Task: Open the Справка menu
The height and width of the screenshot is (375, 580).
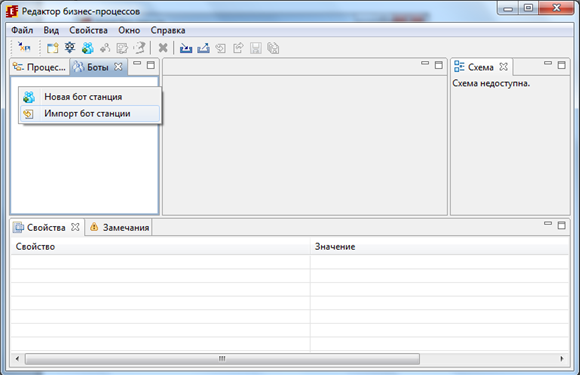Action: pos(168,30)
